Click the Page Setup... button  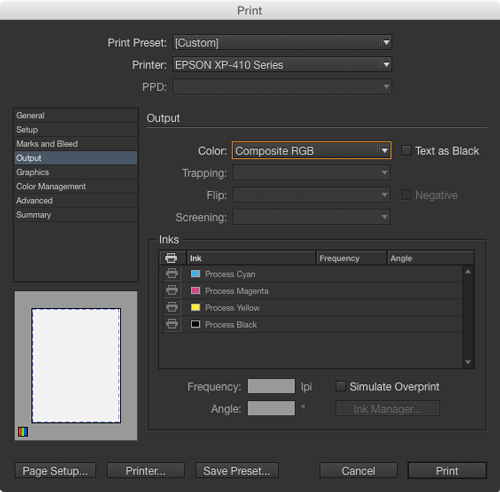55,471
